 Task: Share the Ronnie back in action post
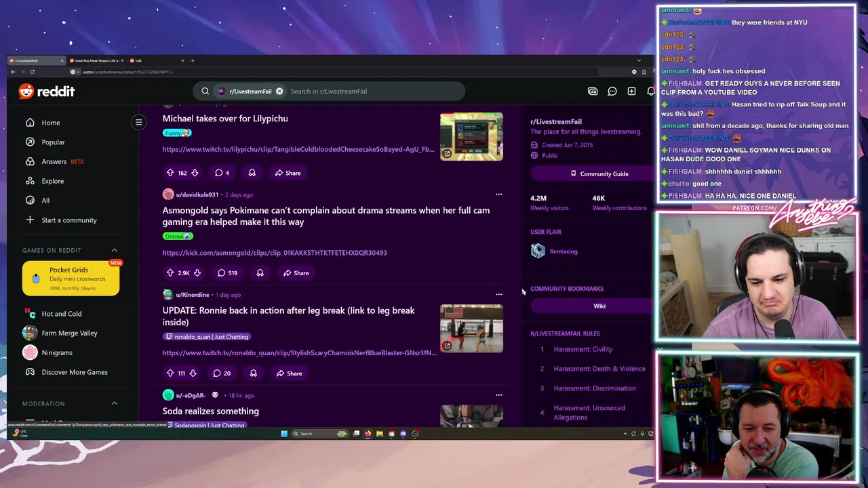point(289,373)
